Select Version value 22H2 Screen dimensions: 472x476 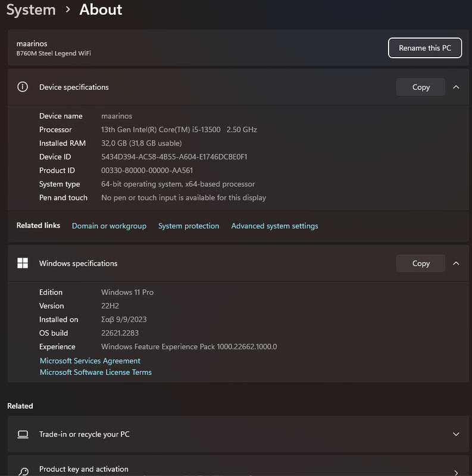pos(110,306)
